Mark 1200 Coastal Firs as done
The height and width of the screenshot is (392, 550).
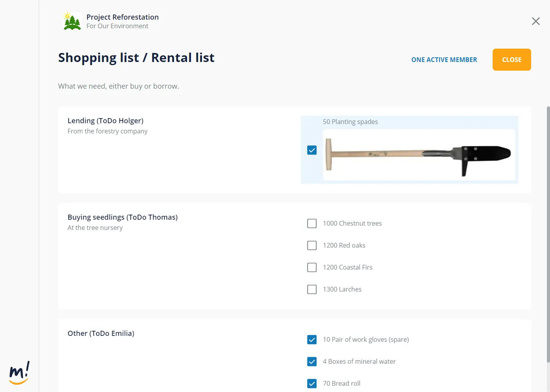[312, 267]
